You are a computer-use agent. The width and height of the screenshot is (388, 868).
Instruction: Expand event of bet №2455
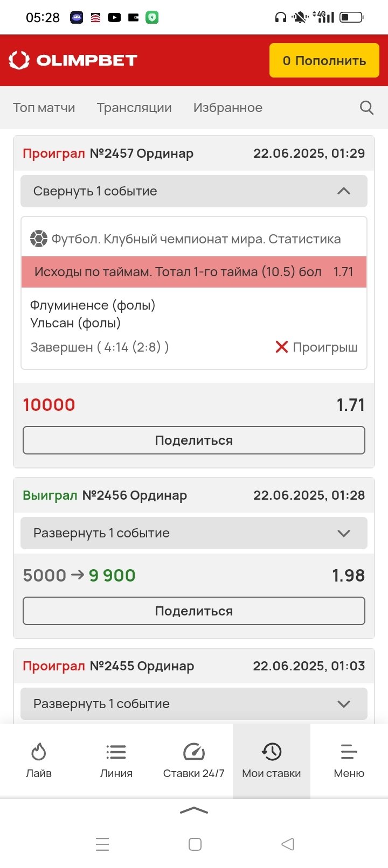[194, 704]
